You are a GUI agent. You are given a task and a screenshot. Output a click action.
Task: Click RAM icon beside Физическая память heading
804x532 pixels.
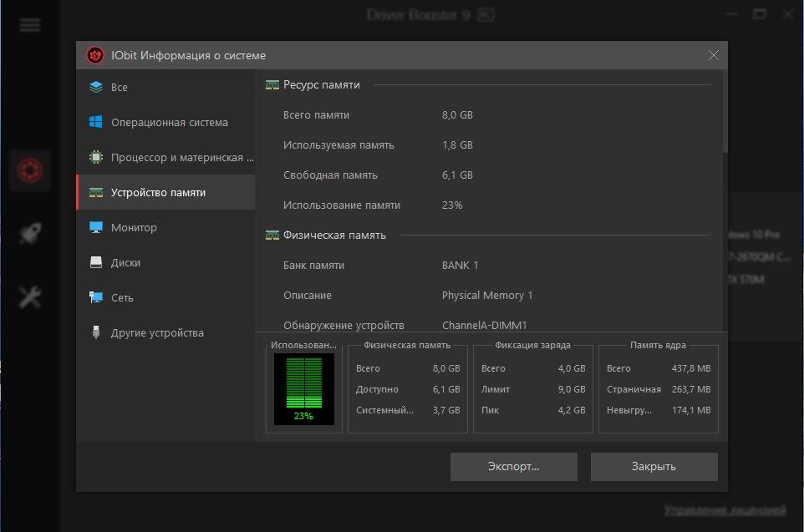coord(272,236)
